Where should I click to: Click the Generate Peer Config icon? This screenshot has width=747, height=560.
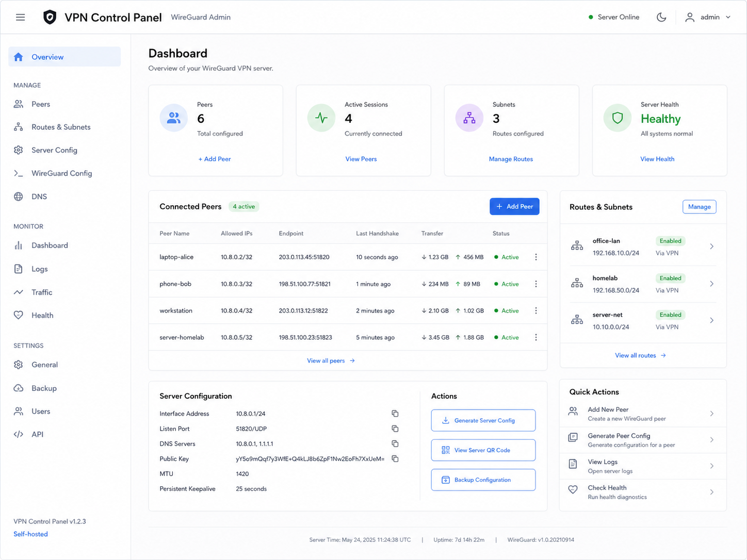(573, 437)
